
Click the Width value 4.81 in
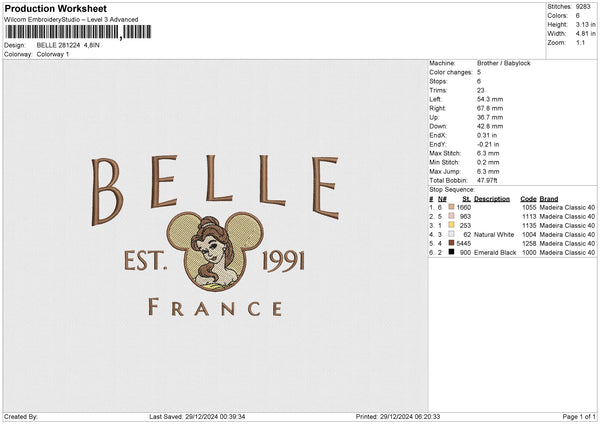coord(585,34)
